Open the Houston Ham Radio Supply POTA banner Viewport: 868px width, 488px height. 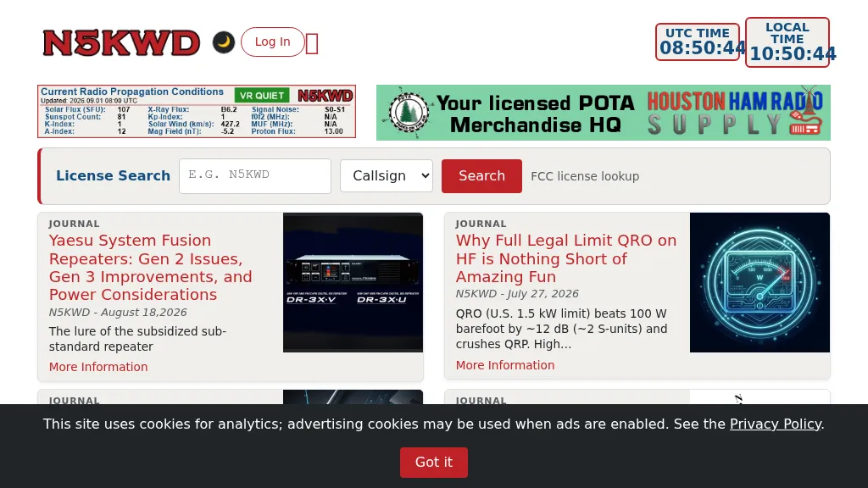click(x=604, y=113)
